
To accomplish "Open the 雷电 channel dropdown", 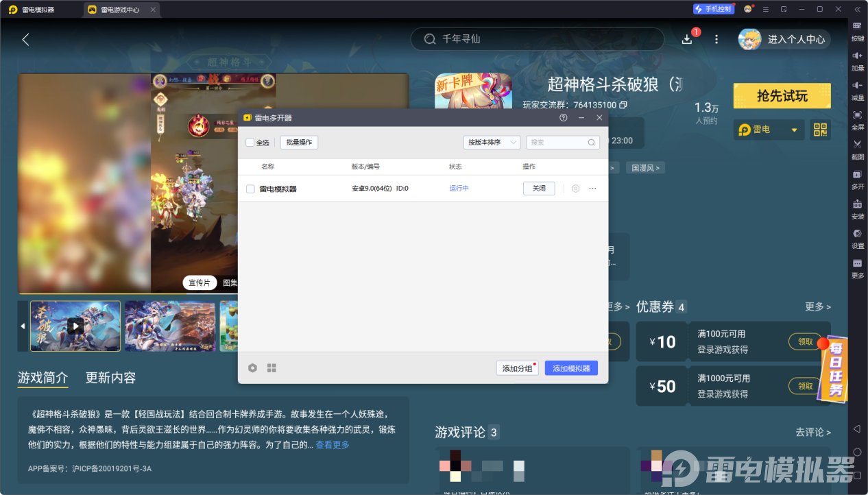I will (769, 130).
